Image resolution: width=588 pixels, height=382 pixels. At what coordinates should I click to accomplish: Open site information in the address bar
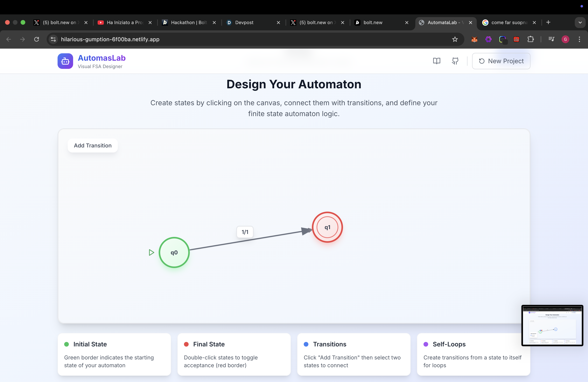pyautogui.click(x=53, y=39)
